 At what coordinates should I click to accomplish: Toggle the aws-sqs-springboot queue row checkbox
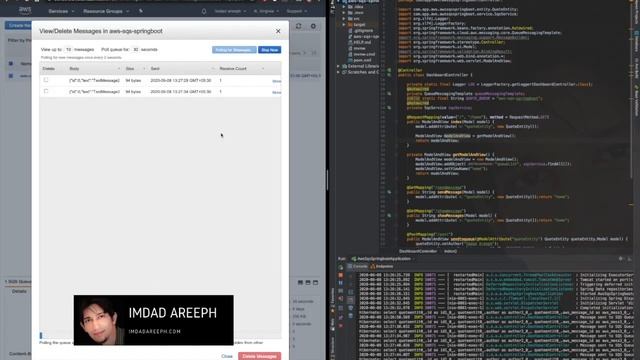pos(11,76)
